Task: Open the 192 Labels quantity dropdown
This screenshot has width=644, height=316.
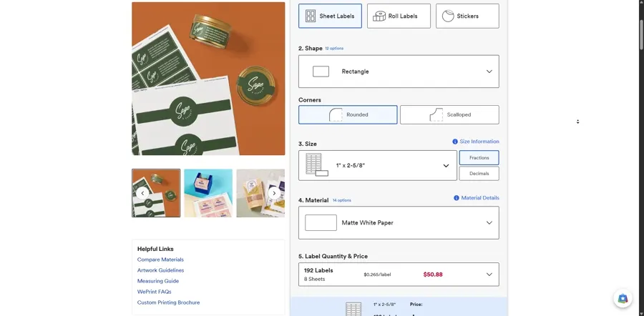Action: 399,274
